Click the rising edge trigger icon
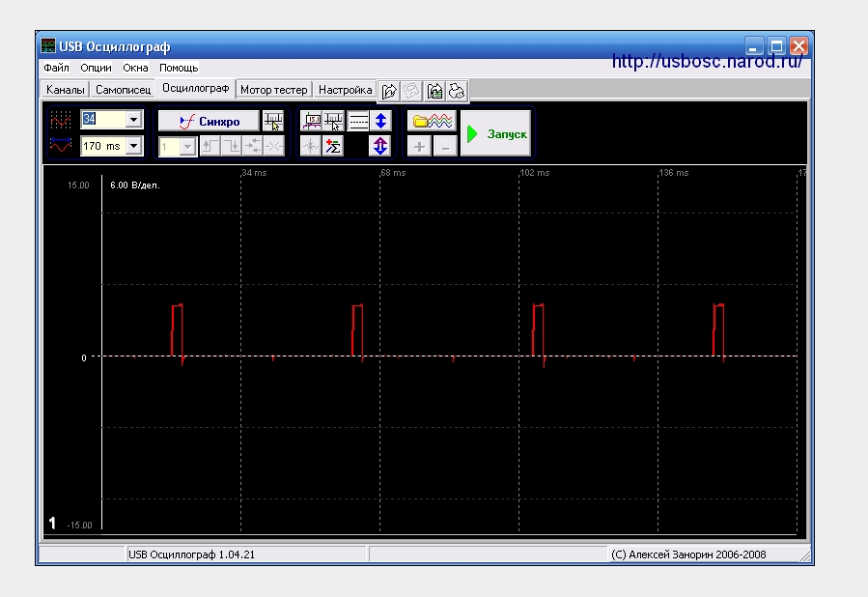The height and width of the screenshot is (597, 868). (210, 147)
